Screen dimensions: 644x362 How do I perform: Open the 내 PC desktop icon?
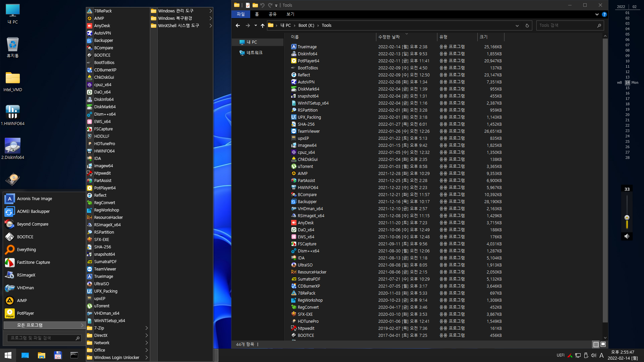(13, 14)
